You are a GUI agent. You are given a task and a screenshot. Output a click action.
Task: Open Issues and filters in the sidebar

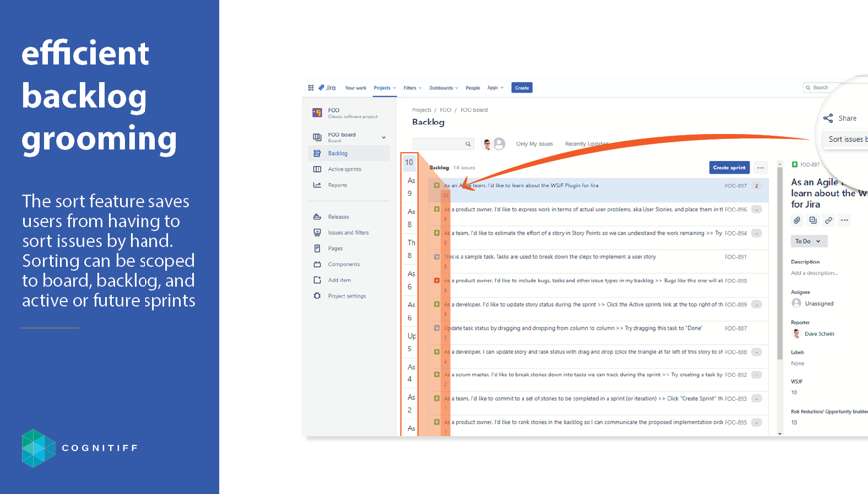349,232
